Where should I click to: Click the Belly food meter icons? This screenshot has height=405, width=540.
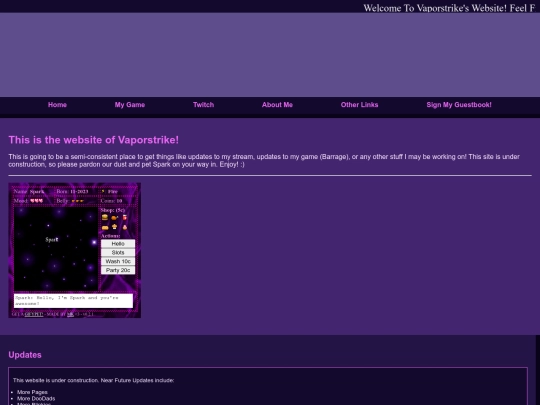[77, 201]
